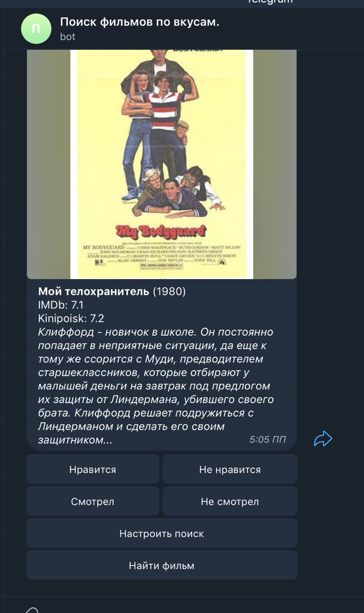Click the forward arrow beside the message

click(323, 439)
